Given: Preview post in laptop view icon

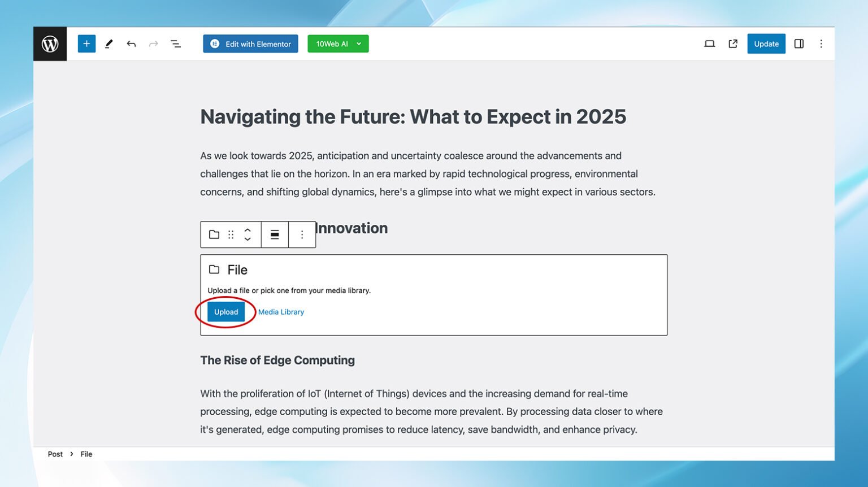Looking at the screenshot, I should [709, 44].
